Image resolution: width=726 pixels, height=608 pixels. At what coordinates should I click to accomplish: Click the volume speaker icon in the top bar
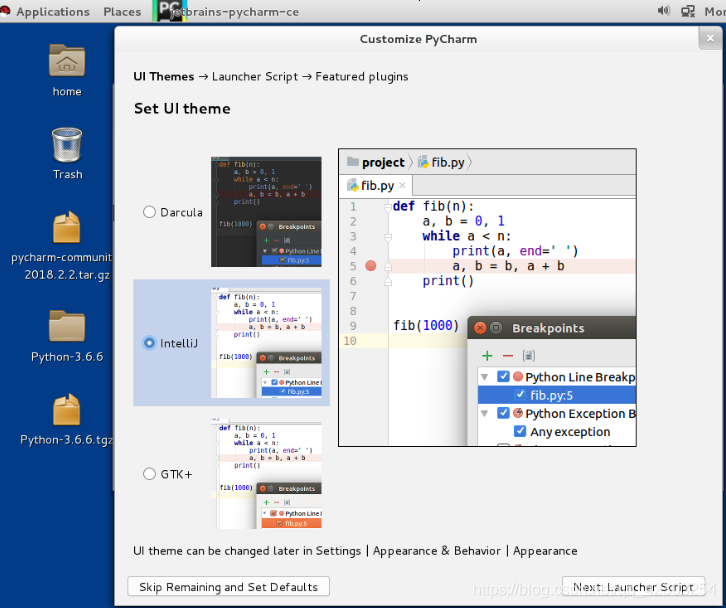(663, 11)
